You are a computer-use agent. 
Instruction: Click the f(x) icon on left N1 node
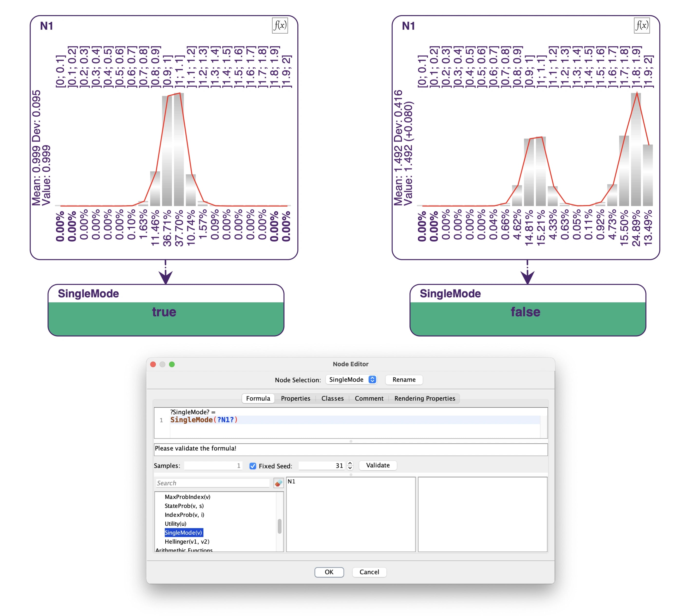pyautogui.click(x=280, y=25)
